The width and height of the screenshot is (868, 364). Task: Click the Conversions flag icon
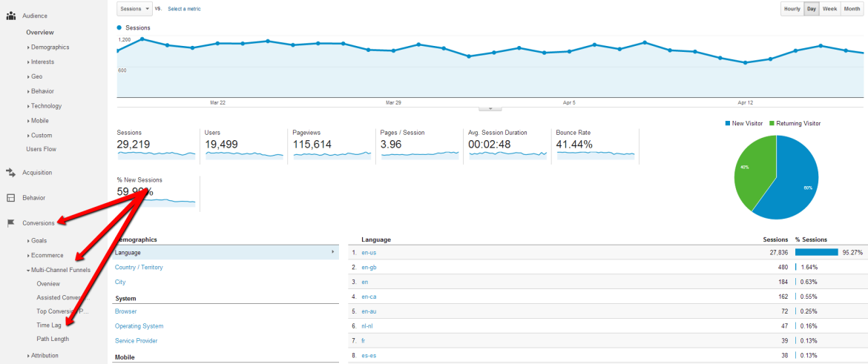[11, 222]
